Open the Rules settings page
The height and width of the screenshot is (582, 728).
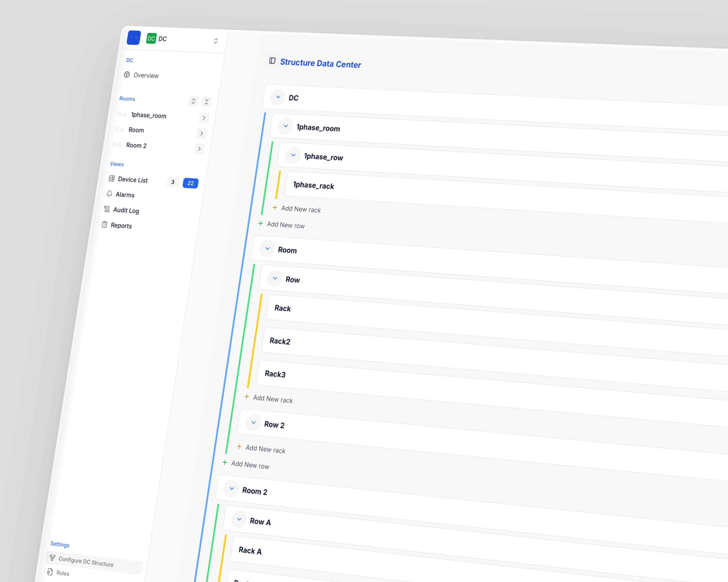click(x=63, y=573)
